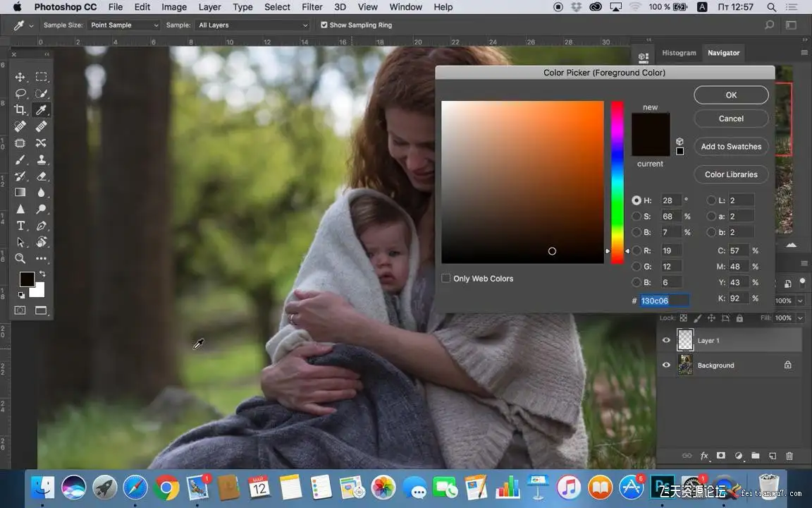
Task: Select the Zoom tool in toolbar
Action: click(20, 258)
